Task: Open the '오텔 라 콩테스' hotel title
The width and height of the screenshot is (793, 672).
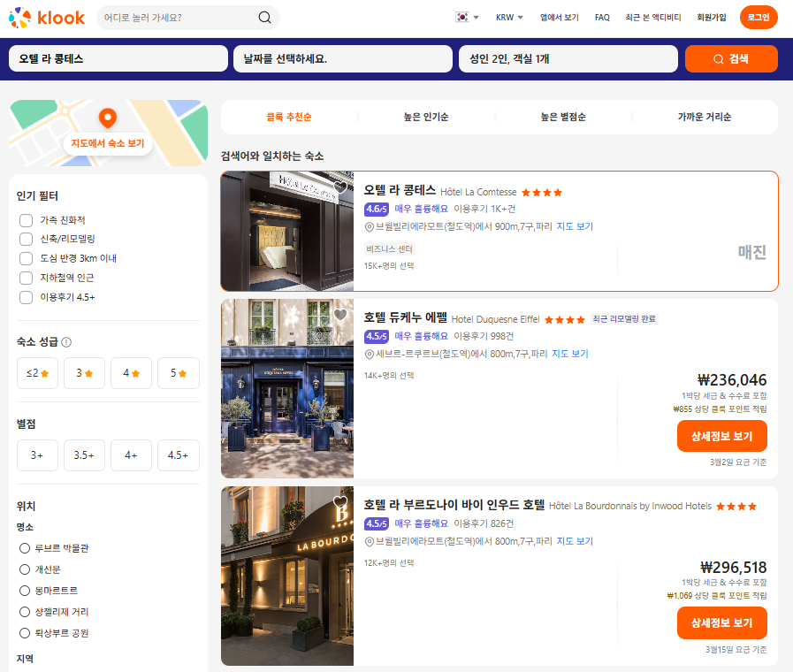Action: 400,190
